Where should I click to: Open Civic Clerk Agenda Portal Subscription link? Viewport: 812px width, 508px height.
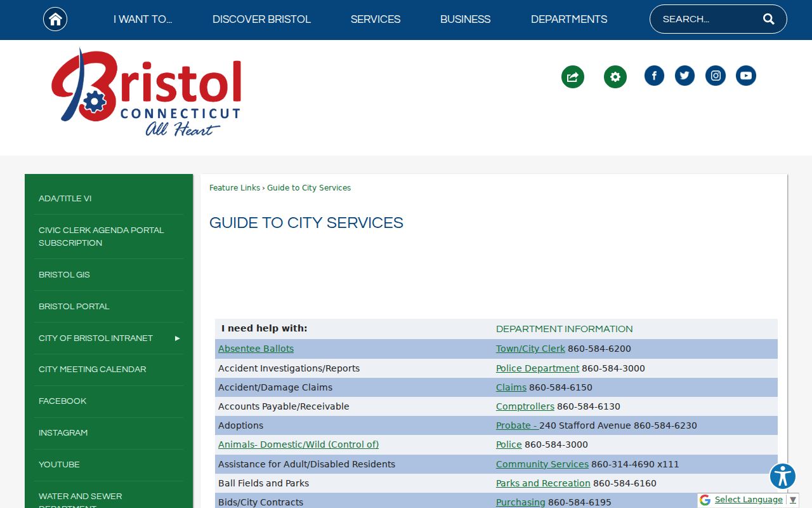coord(101,237)
